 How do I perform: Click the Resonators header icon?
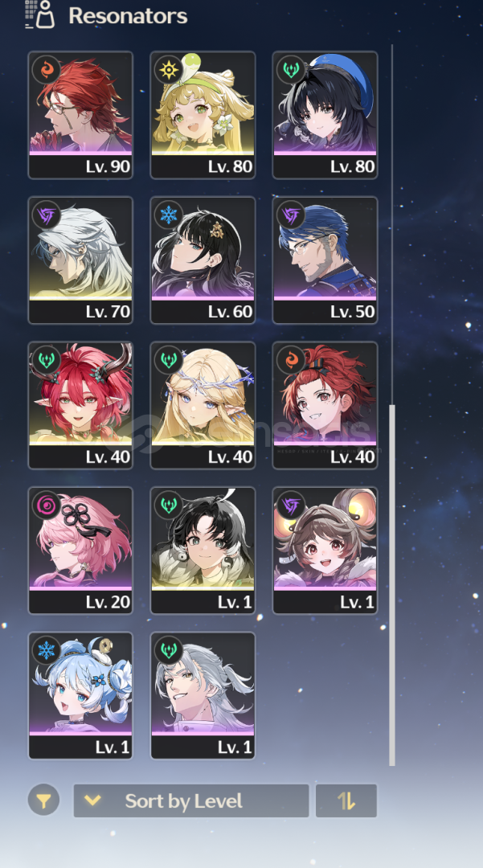pyautogui.click(x=40, y=15)
